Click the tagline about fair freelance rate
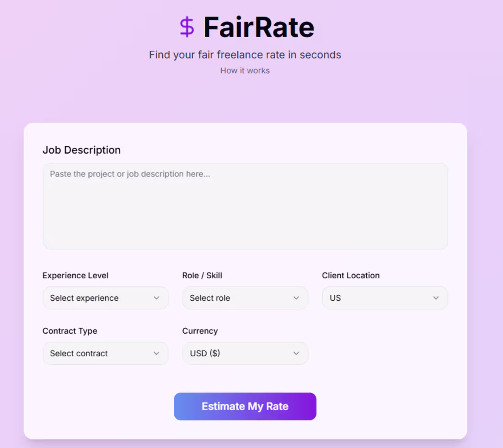503x448 pixels. 245,55
